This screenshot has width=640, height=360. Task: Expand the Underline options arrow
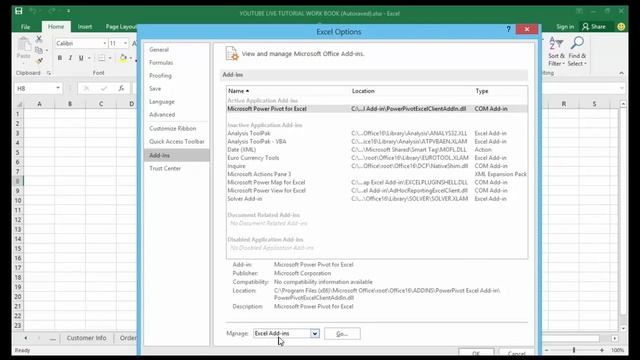click(89, 58)
